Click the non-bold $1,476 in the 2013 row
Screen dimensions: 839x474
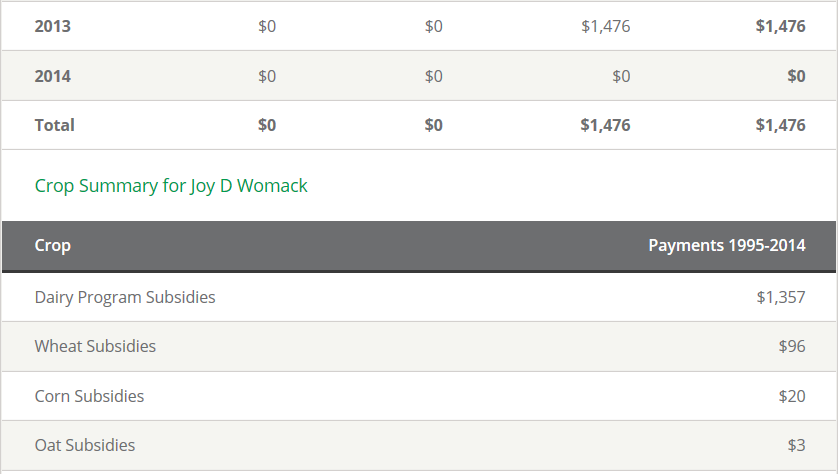605,27
